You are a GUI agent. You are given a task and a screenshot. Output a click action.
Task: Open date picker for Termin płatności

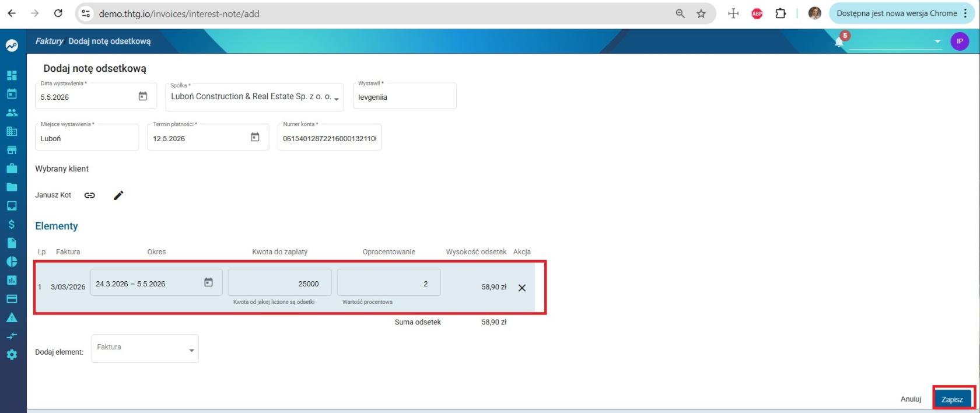pyautogui.click(x=255, y=137)
